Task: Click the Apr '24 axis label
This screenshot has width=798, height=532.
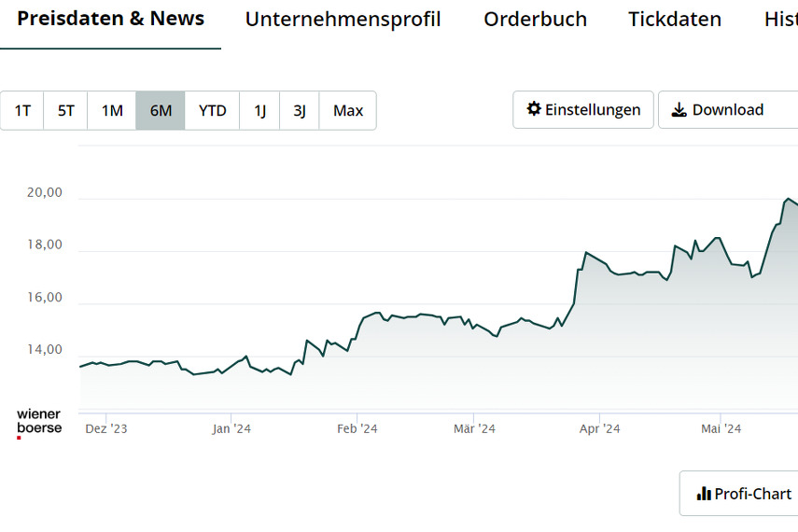Action: click(x=599, y=428)
